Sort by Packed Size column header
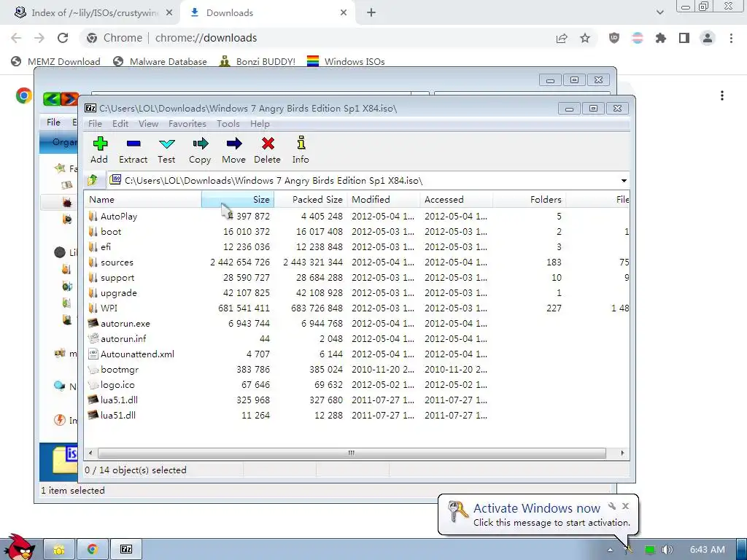 [x=311, y=200]
